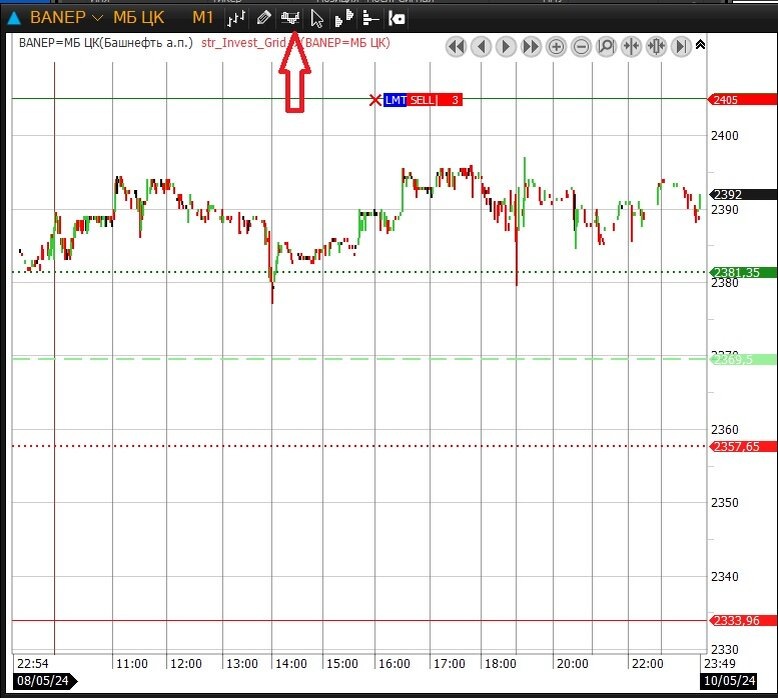The height and width of the screenshot is (698, 778).
Task: Step the chart forward one bar
Action: pyautogui.click(x=506, y=47)
